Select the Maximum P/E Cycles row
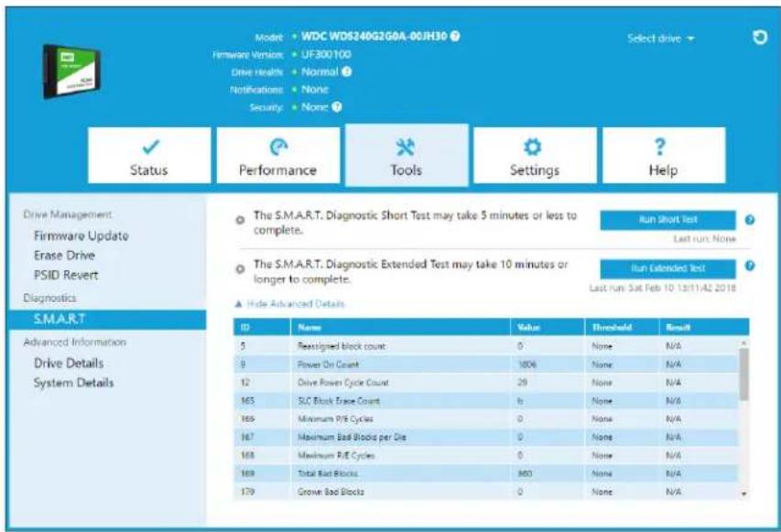781x532 pixels. tap(486, 455)
